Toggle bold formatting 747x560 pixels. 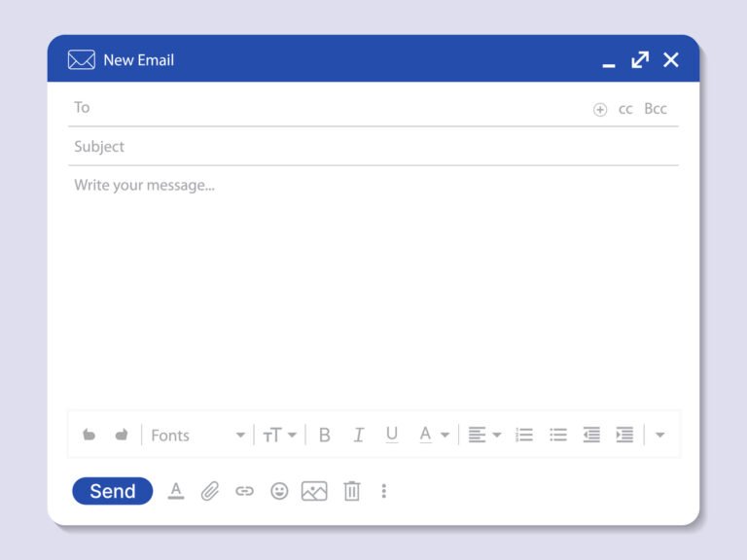pos(325,435)
